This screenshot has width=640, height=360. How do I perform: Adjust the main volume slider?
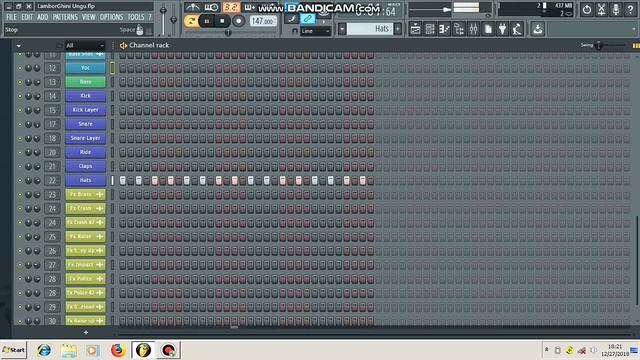163,11
